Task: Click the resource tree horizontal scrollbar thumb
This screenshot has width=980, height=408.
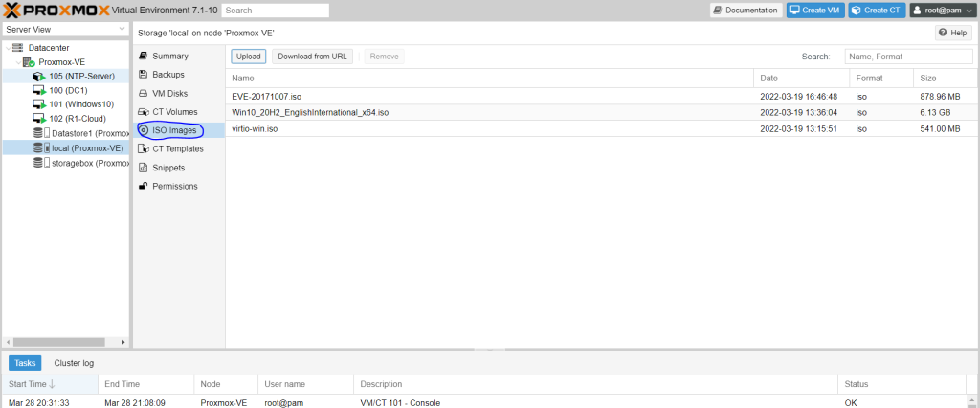Action: [58, 342]
